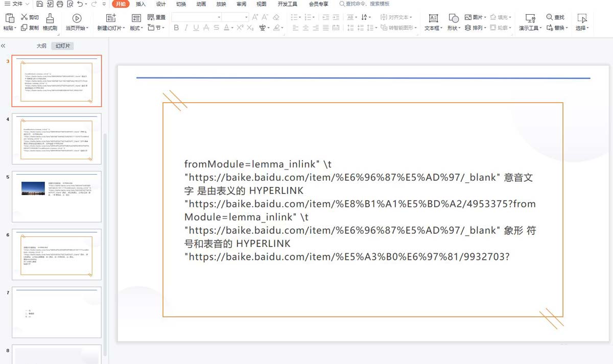Open the 文件 file menu
The height and width of the screenshot is (364, 613).
[17, 4]
